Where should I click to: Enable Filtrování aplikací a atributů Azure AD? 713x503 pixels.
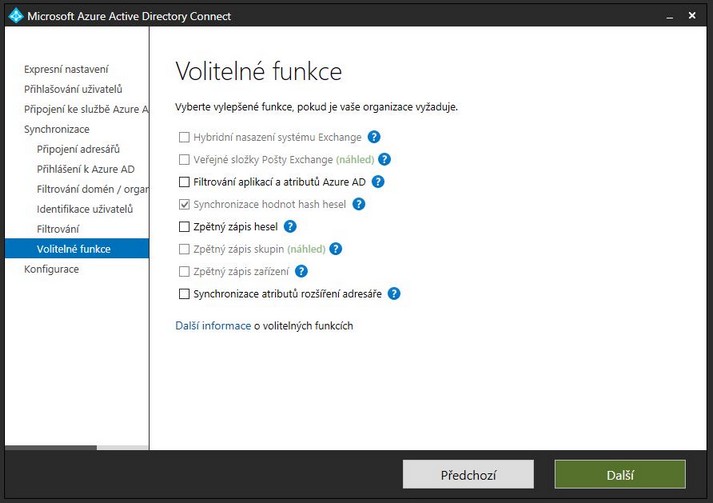tap(184, 182)
